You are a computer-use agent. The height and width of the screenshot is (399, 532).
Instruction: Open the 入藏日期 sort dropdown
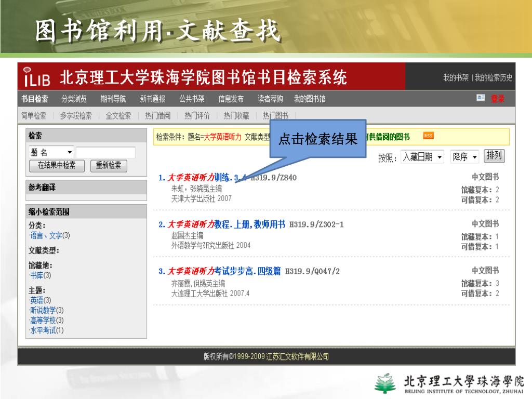click(x=422, y=157)
